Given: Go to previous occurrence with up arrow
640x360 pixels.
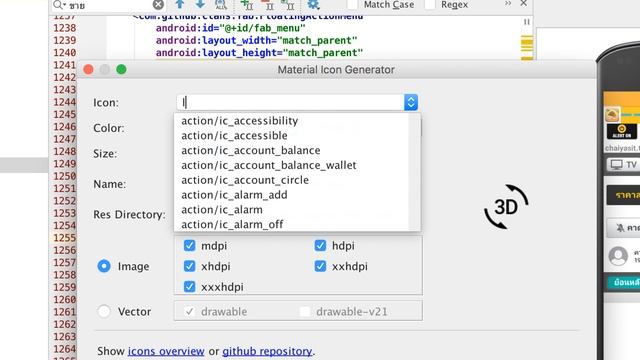Looking at the screenshot, I should coord(180,4).
